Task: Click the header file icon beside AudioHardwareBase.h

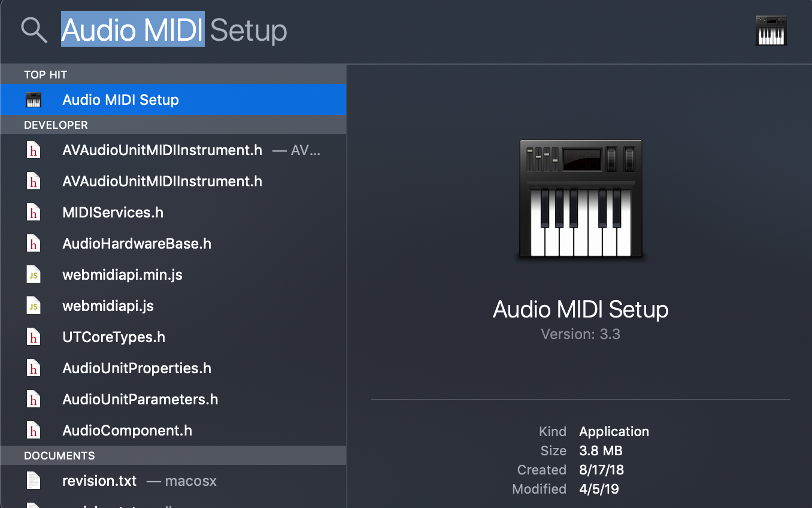Action: click(x=34, y=243)
